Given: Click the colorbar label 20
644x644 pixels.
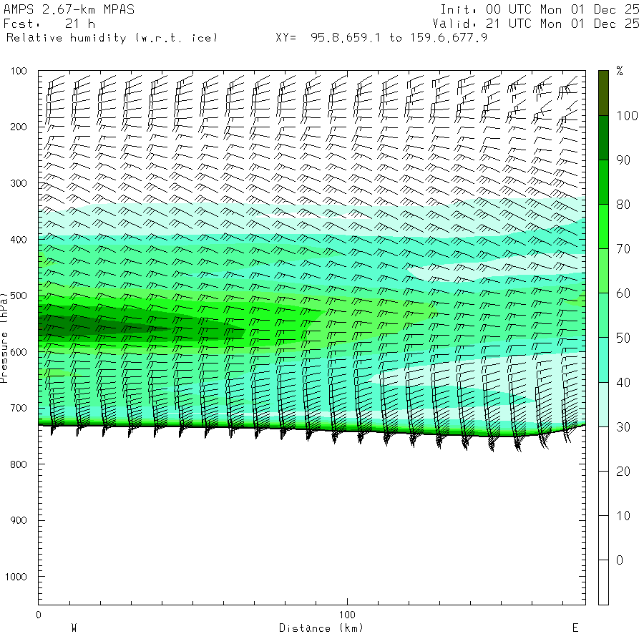Looking at the screenshot, I should (623, 471).
